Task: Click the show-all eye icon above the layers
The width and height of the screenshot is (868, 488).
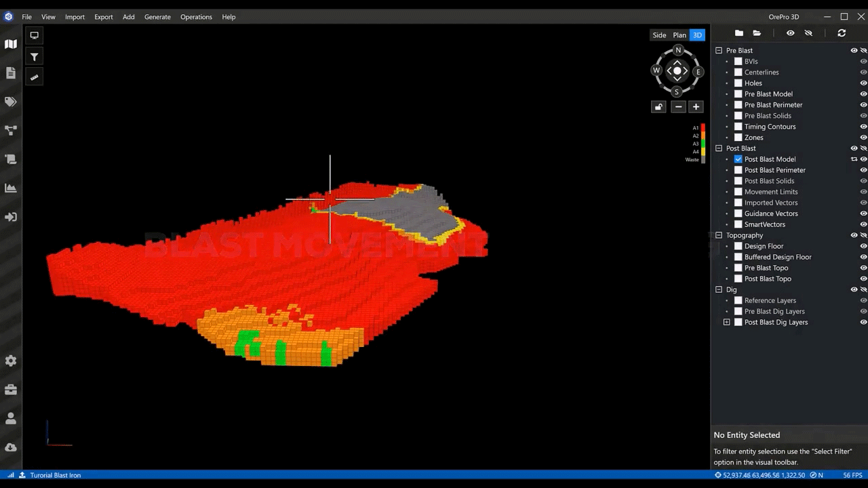Action: coord(790,33)
